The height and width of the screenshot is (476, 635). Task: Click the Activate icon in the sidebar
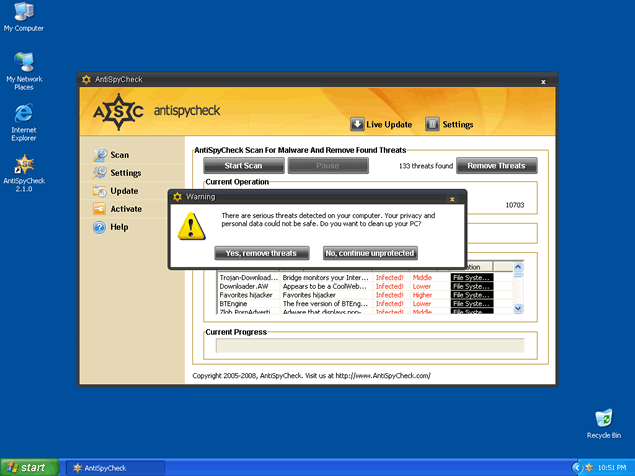(x=100, y=209)
